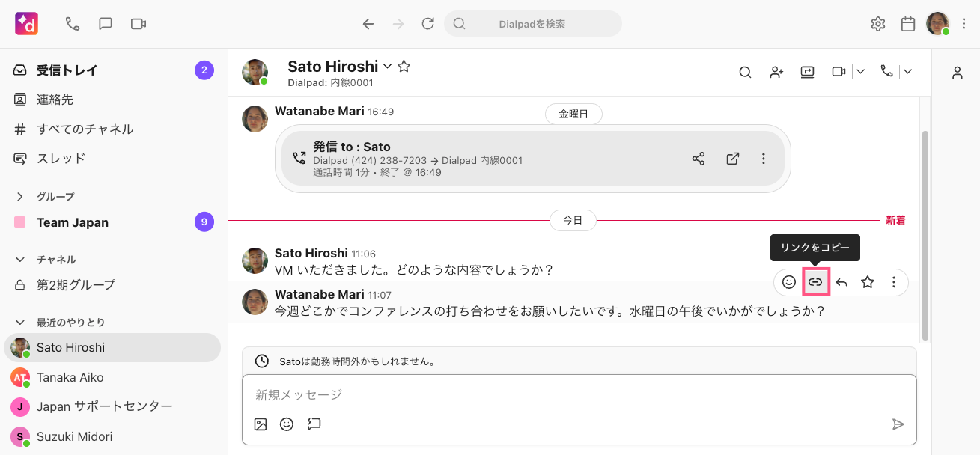Screen dimensions: 980x455
Task: Open video call options dropdown arrow
Action: pos(860,72)
